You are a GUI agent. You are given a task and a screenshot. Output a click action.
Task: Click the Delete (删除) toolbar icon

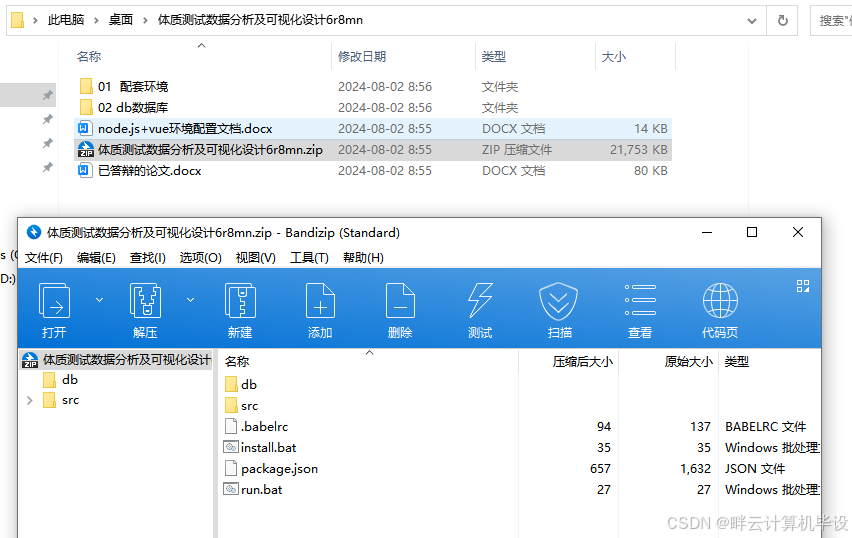400,300
